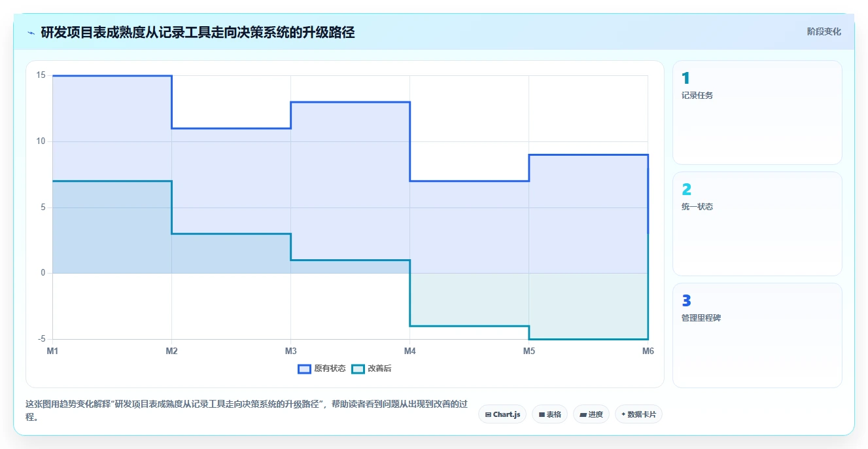The image size is (868, 449).
Task: Click the M2 axis label
Action: pyautogui.click(x=171, y=351)
